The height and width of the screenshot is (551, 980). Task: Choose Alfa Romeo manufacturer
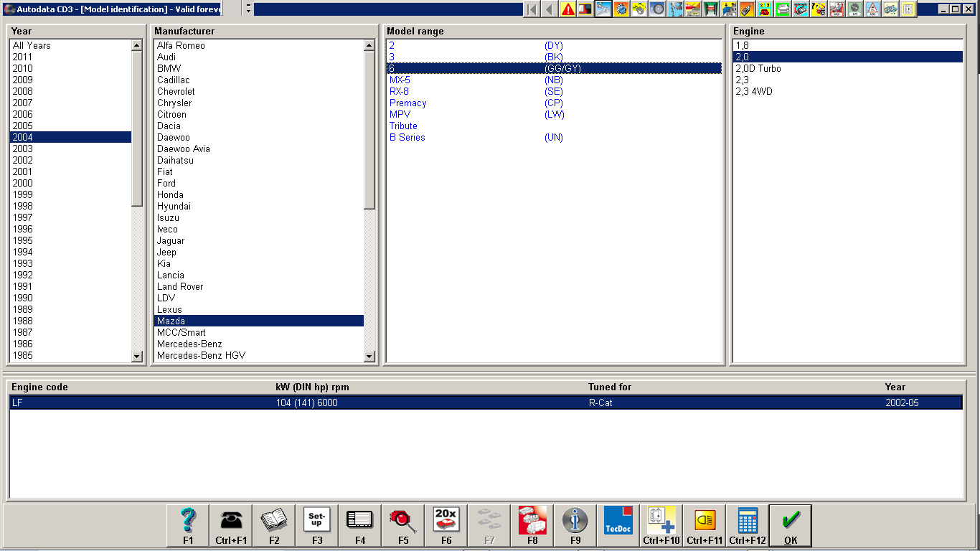(259, 45)
